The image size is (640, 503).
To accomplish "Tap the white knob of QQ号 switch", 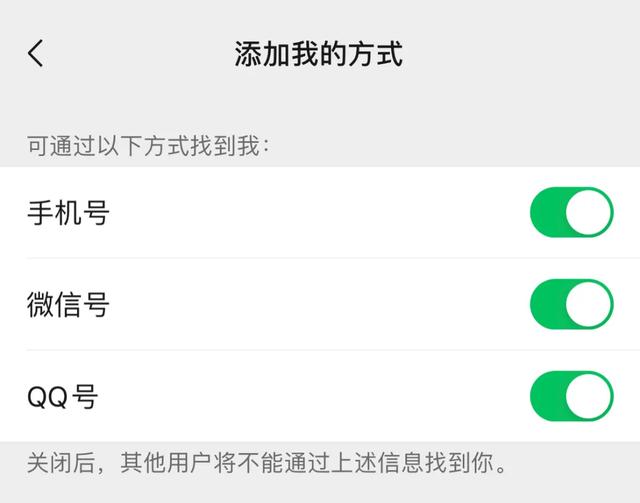I will pyautogui.click(x=587, y=396).
